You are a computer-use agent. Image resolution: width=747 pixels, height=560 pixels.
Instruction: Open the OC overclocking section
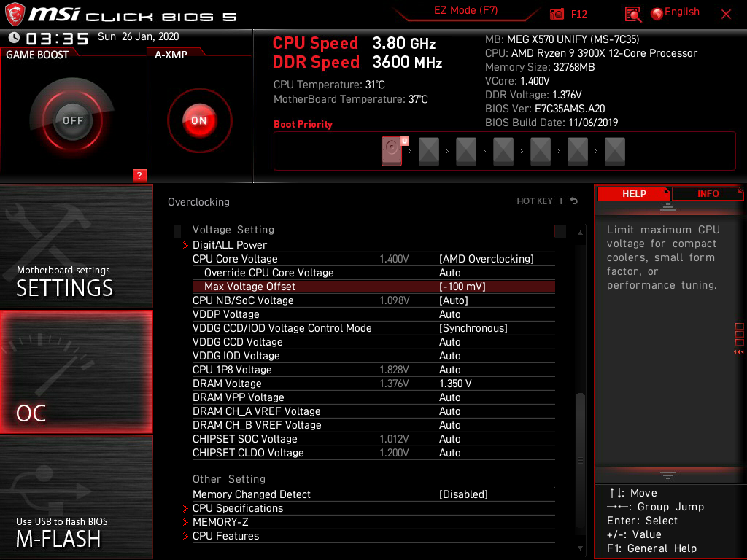pos(76,373)
